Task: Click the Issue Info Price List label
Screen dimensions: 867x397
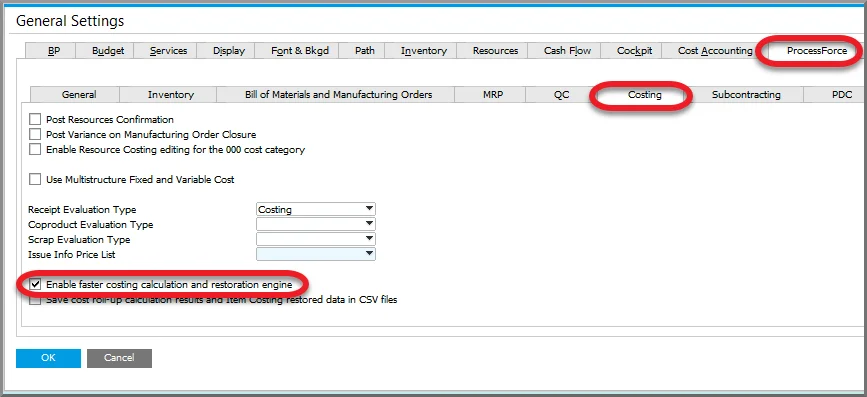Action: click(x=72, y=255)
